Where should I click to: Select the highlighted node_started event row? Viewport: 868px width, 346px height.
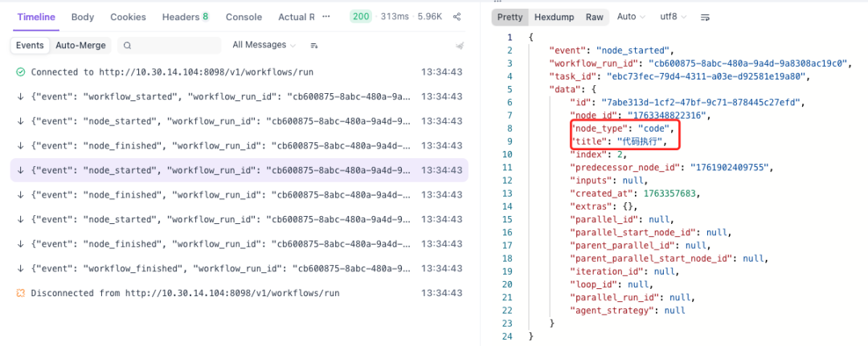[240, 170]
